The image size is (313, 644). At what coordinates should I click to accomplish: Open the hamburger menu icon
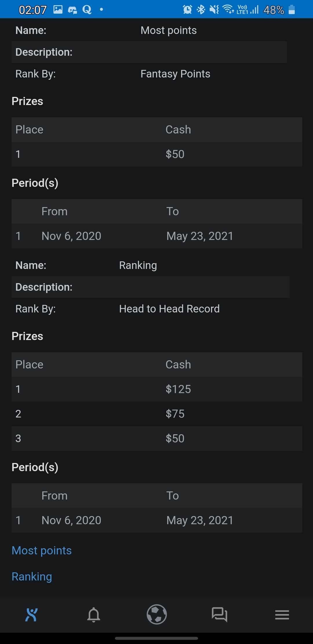click(282, 614)
